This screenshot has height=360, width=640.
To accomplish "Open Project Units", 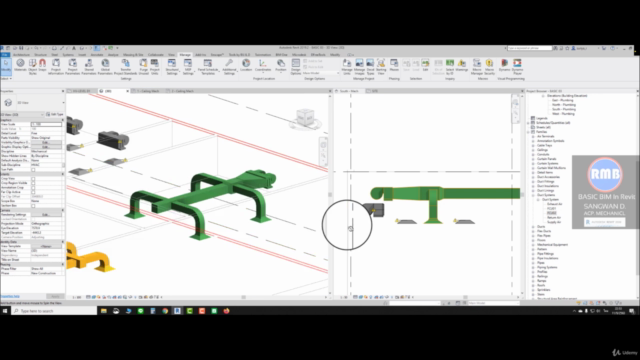I will 154,67.
